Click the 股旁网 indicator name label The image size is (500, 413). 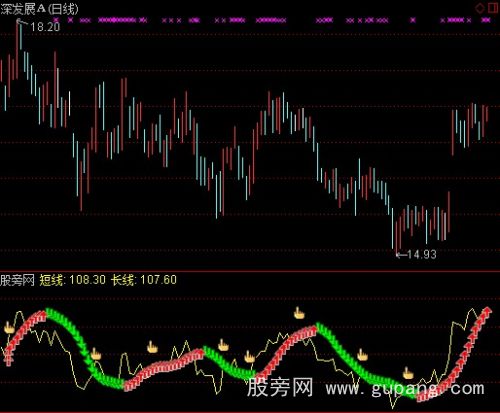(x=17, y=280)
